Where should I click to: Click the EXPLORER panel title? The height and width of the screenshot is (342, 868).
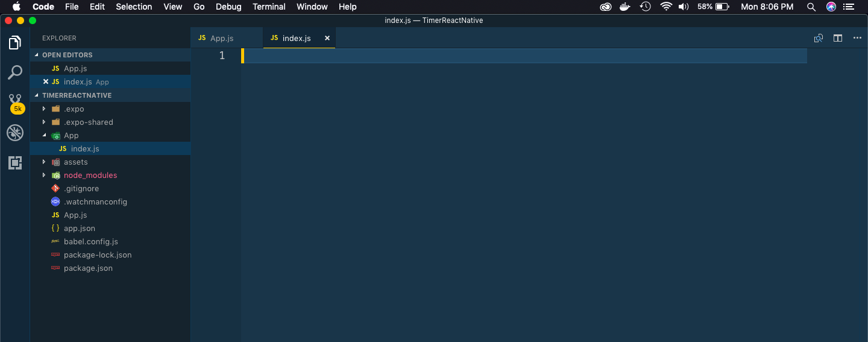tap(59, 38)
